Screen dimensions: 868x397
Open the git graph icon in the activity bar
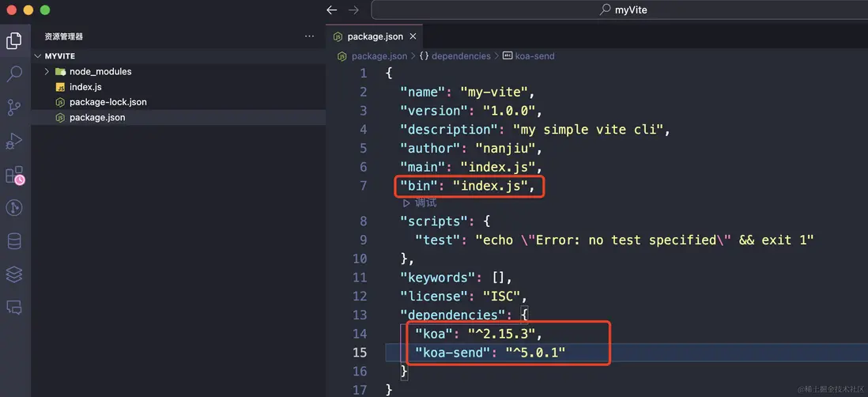pyautogui.click(x=14, y=208)
